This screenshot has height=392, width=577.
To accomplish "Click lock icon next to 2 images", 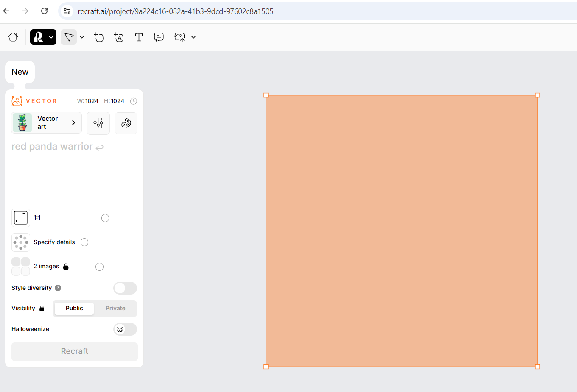I will [66, 267].
